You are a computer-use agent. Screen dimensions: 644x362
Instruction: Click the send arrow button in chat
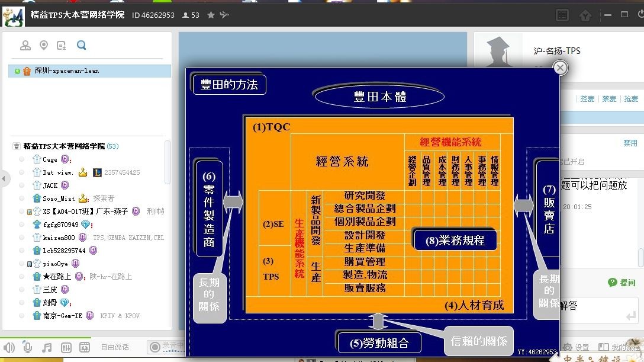pos(630,316)
